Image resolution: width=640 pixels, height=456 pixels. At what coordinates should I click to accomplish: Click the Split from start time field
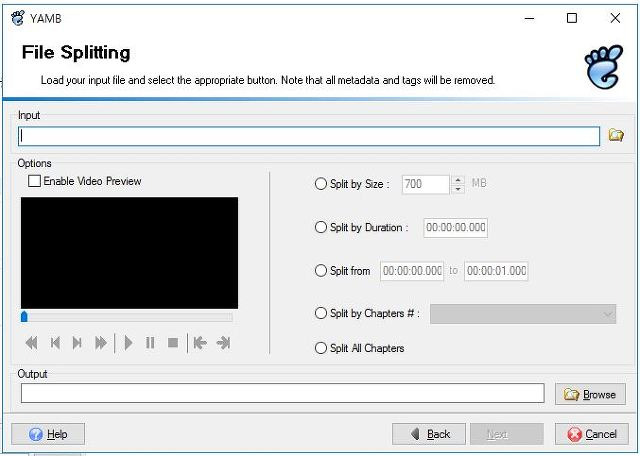[412, 271]
